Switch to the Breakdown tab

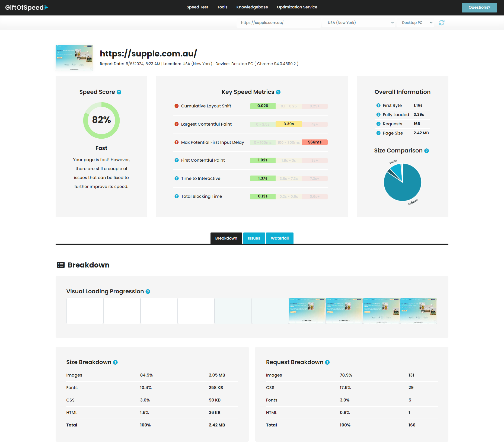[x=226, y=238]
